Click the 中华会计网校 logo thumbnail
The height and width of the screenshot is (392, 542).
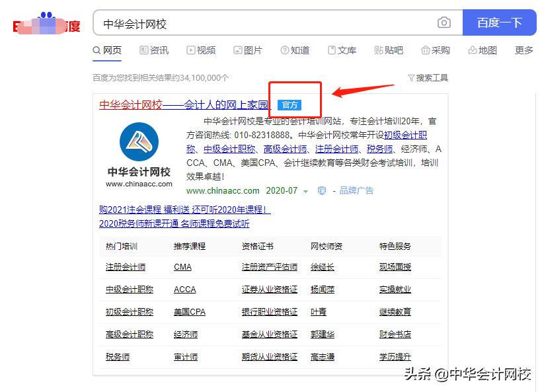[x=139, y=155]
